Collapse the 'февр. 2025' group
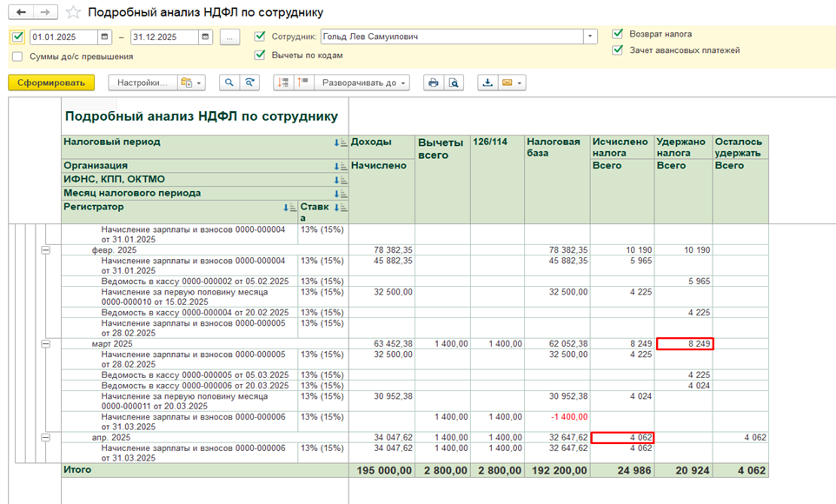 [x=46, y=249]
